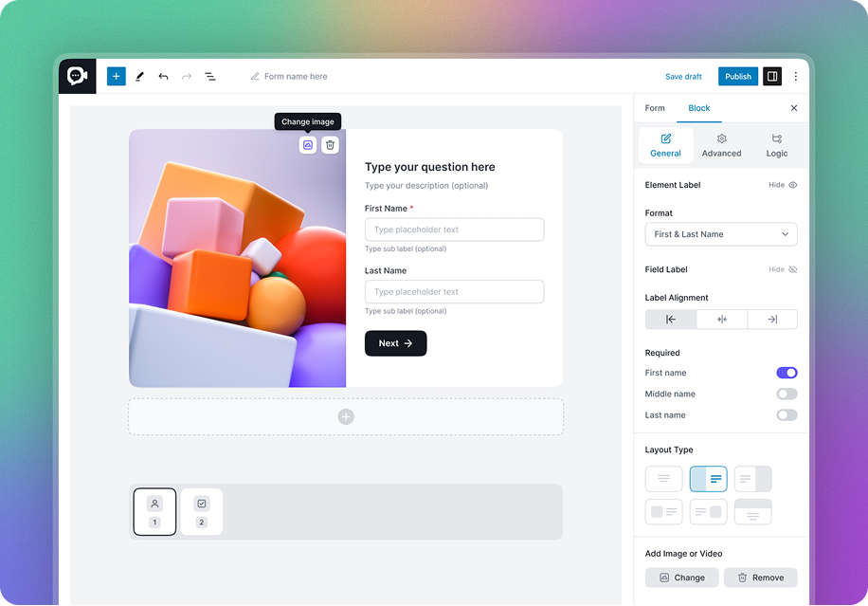Select step 2 checkbox block thumbnail
Viewport: 868px width, 606px height.
pos(202,512)
